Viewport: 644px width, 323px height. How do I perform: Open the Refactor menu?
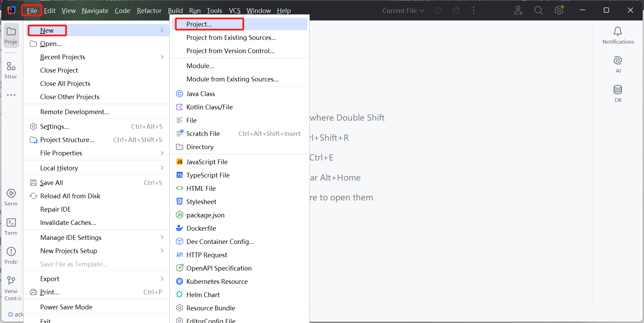point(149,11)
